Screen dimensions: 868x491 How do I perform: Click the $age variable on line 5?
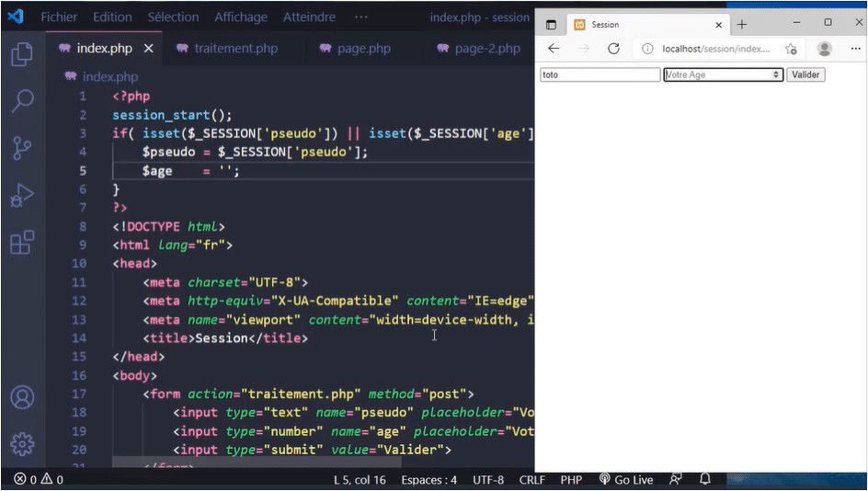157,171
